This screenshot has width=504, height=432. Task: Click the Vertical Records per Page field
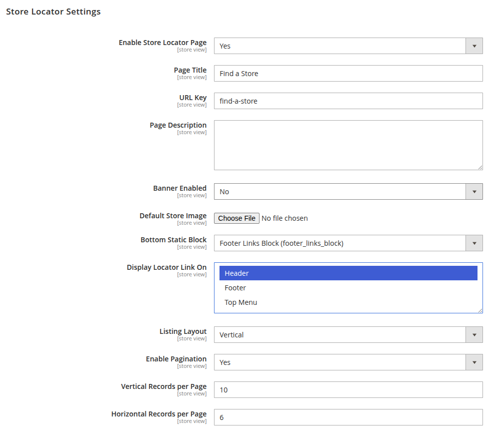coord(348,390)
